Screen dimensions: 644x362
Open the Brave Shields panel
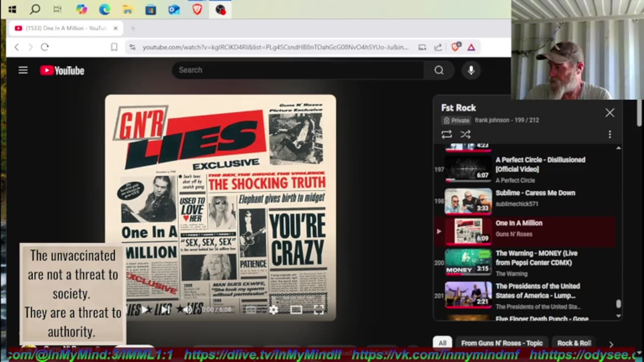pyautogui.click(x=455, y=47)
